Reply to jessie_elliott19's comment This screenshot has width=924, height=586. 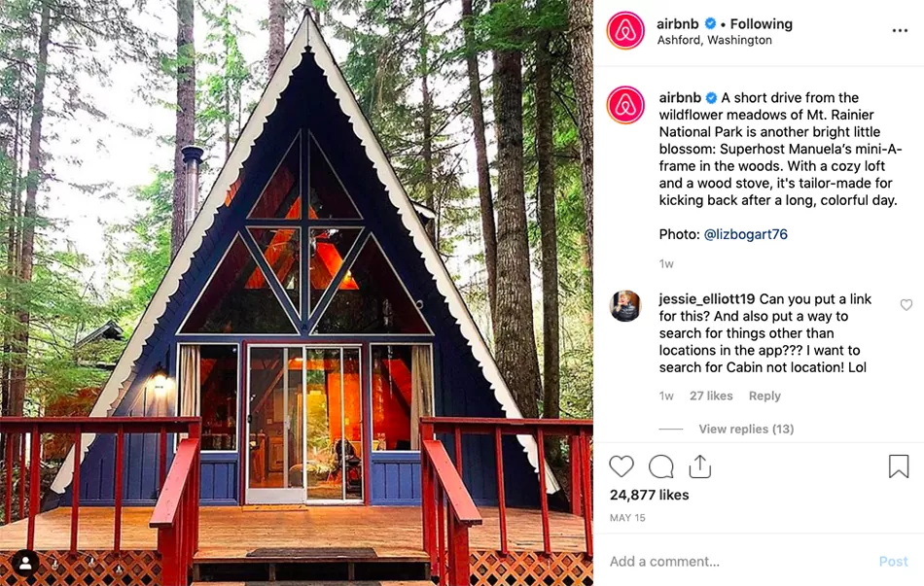pyautogui.click(x=764, y=396)
